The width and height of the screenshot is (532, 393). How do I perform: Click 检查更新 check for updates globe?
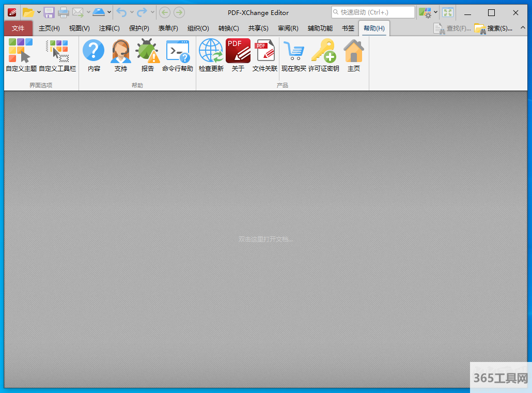coord(211,51)
